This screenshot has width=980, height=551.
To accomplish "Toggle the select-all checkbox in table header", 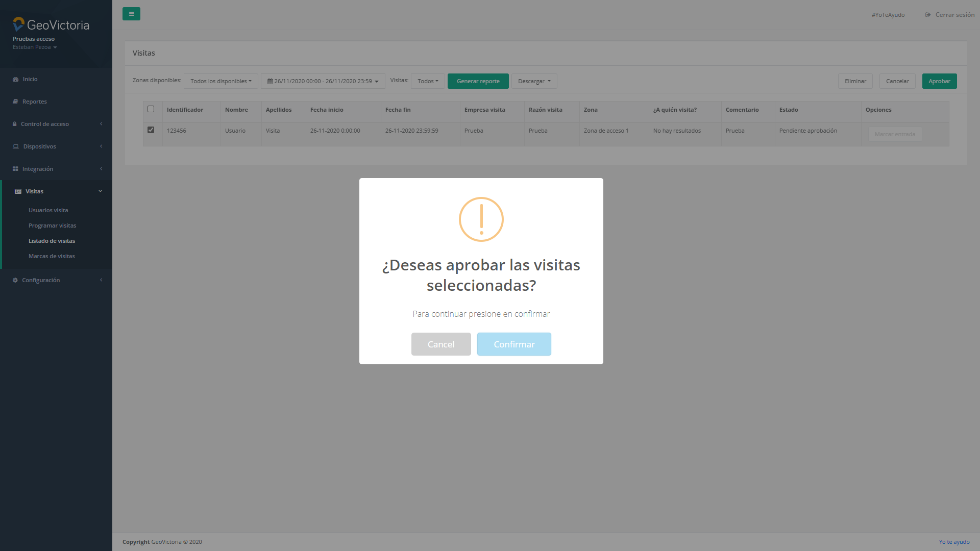I will [x=151, y=109].
